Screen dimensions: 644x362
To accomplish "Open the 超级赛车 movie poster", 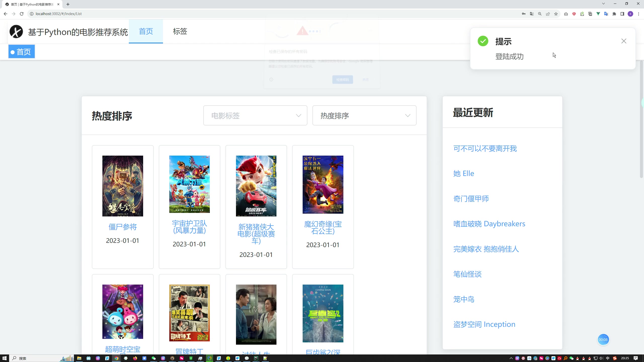I will [x=256, y=186].
